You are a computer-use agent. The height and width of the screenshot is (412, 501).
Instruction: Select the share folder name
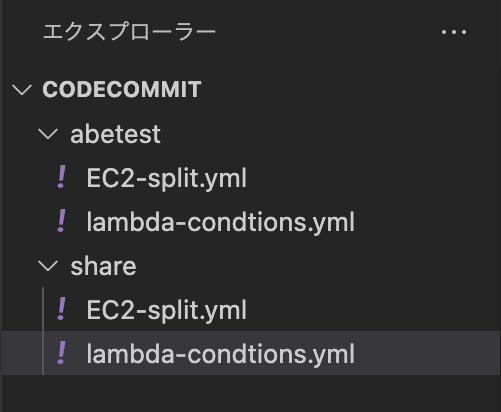click(103, 266)
